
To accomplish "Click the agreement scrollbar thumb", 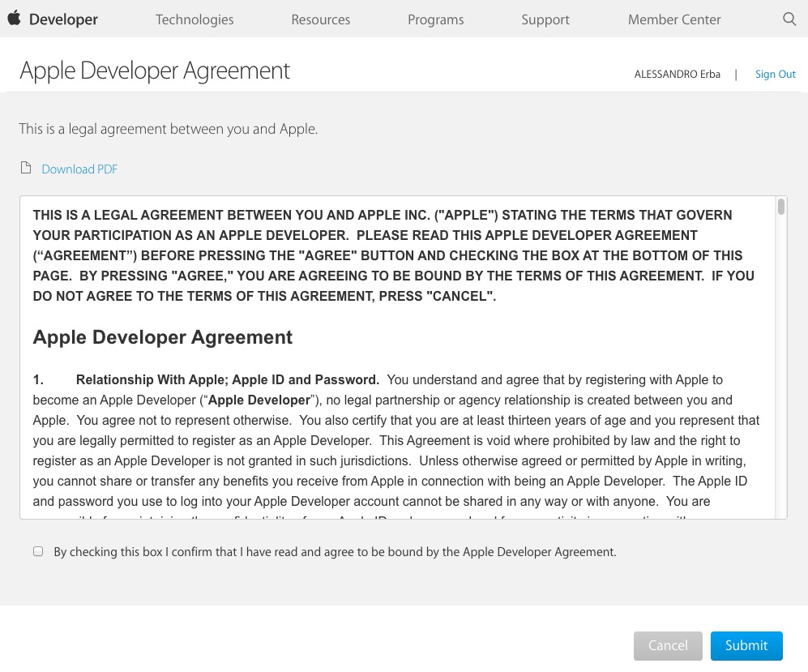I will pos(781,207).
